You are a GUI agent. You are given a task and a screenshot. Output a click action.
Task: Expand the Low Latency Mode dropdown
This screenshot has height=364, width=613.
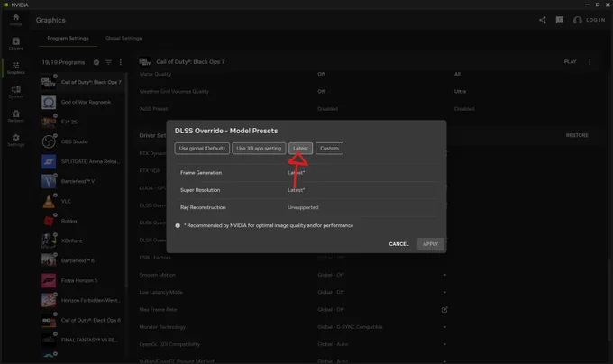[444, 292]
